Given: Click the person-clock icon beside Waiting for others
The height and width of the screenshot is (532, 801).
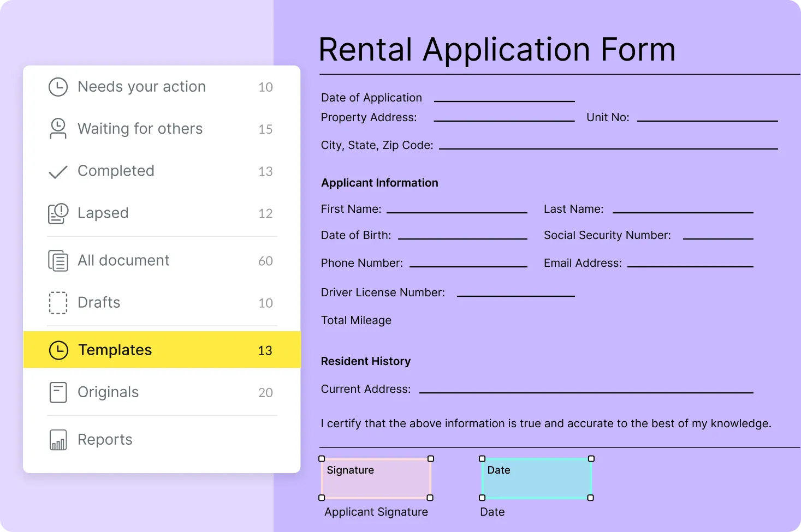Looking at the screenshot, I should point(58,129).
